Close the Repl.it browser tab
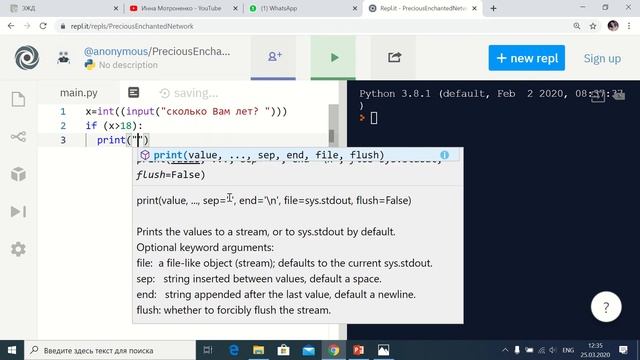This screenshot has width=640, height=360. coord(474,8)
